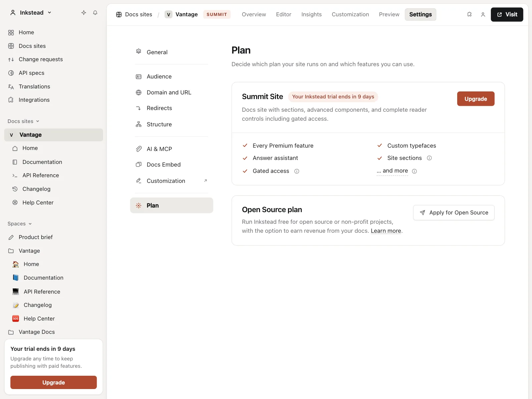Switch to the Editor tab
This screenshot has height=399, width=532.
[284, 15]
